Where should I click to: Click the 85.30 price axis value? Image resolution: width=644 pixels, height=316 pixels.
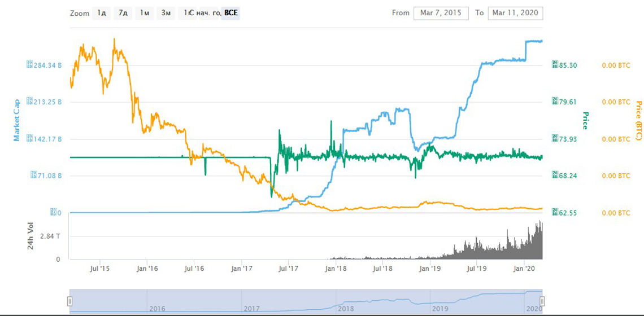click(x=568, y=65)
